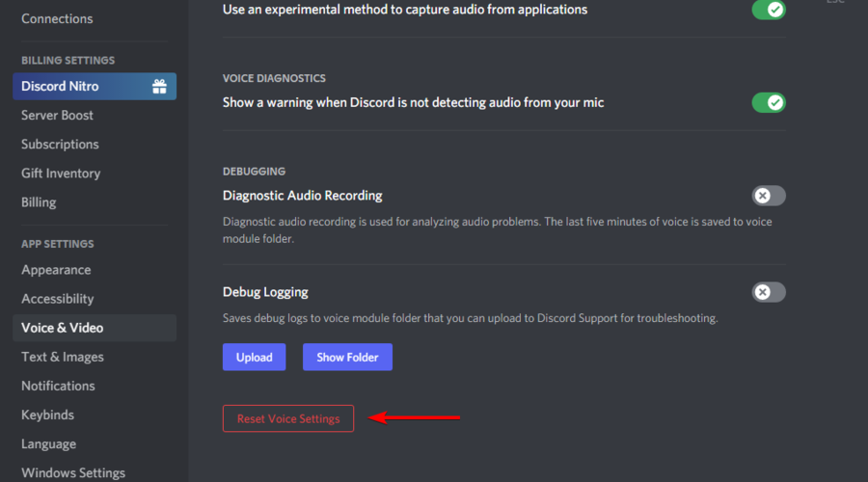Image resolution: width=868 pixels, height=482 pixels.
Task: Select Voice & Video in sidebar
Action: tap(95, 328)
